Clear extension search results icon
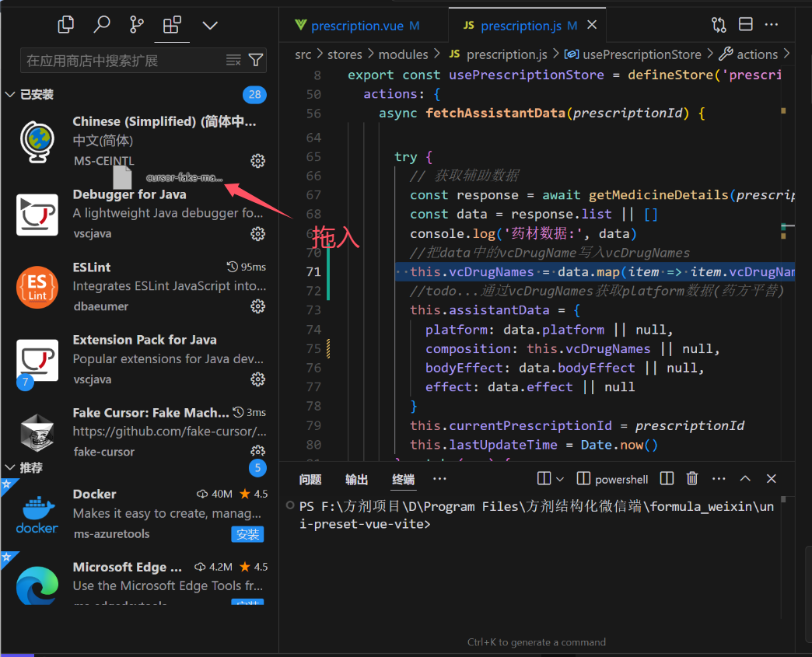 click(233, 60)
